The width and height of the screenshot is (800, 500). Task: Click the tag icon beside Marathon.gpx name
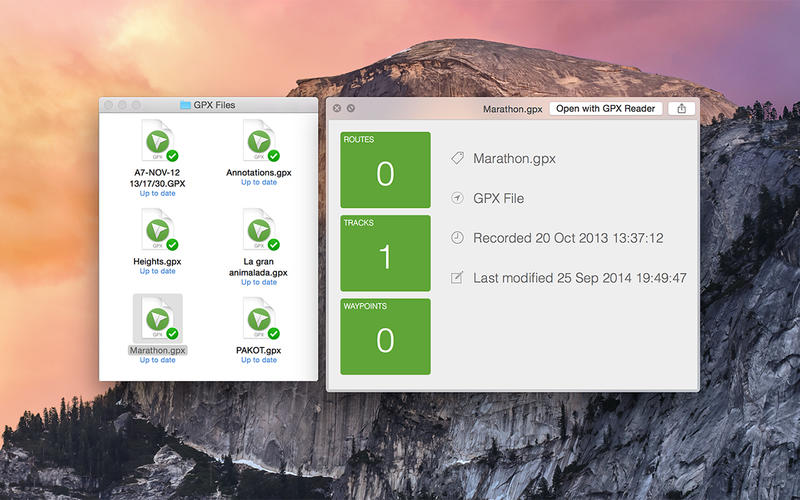(x=457, y=158)
